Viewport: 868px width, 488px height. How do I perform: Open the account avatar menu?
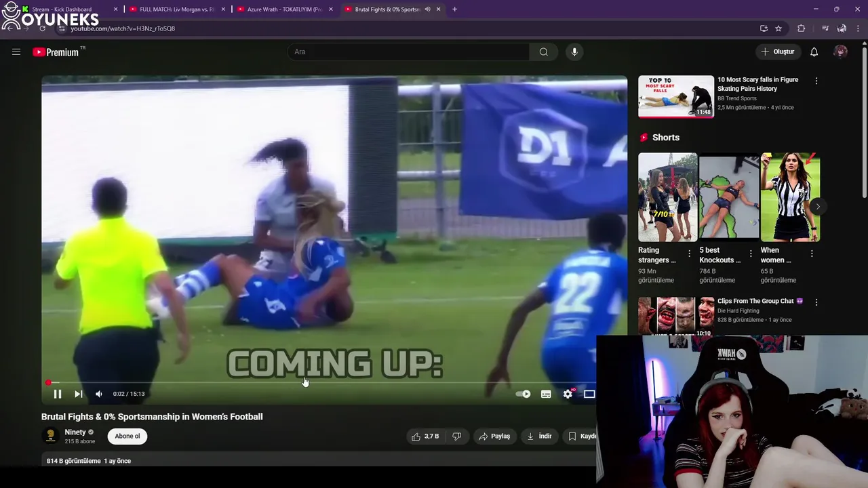(840, 52)
